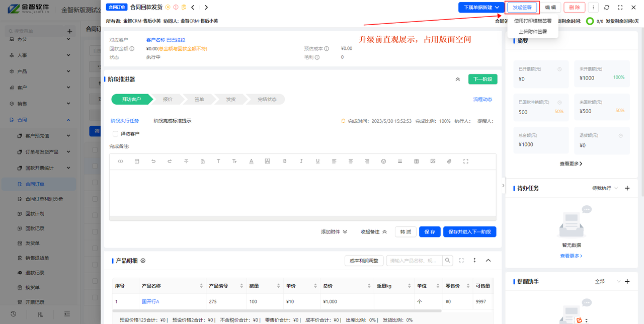Expand record to fullscreen from header

coord(620,8)
